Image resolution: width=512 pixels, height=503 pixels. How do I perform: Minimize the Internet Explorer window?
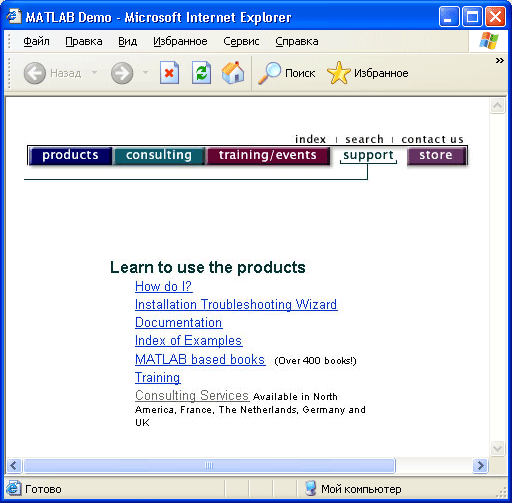[449, 17]
